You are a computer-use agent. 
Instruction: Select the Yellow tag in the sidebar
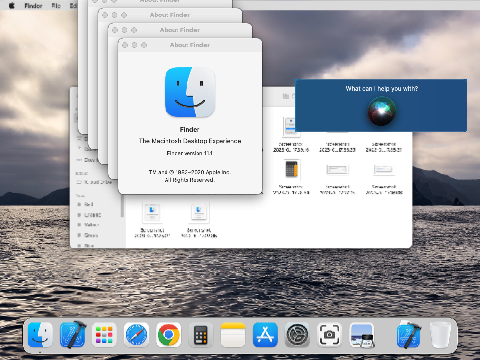[x=88, y=225]
